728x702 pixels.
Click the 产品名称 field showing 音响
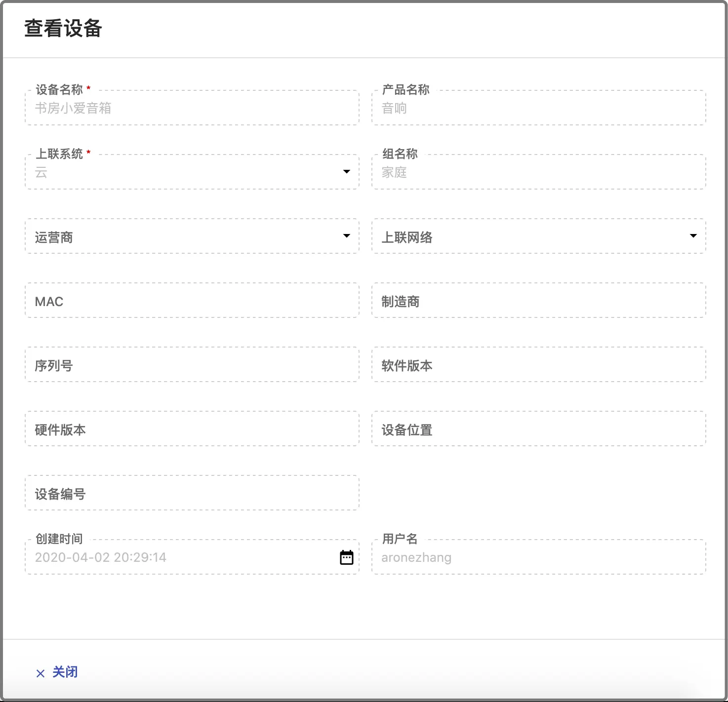[x=539, y=108]
